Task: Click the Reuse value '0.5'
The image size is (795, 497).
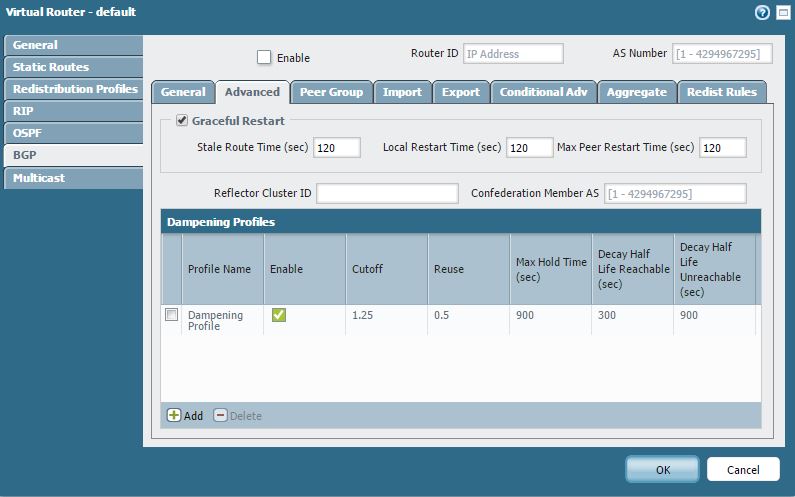Action: click(x=442, y=315)
